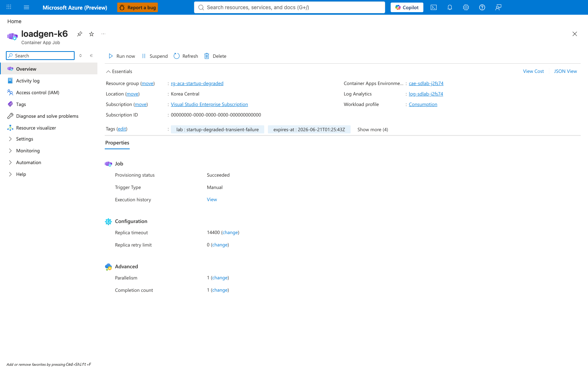Show more (4) tags
The height and width of the screenshot is (368, 588).
click(x=373, y=130)
